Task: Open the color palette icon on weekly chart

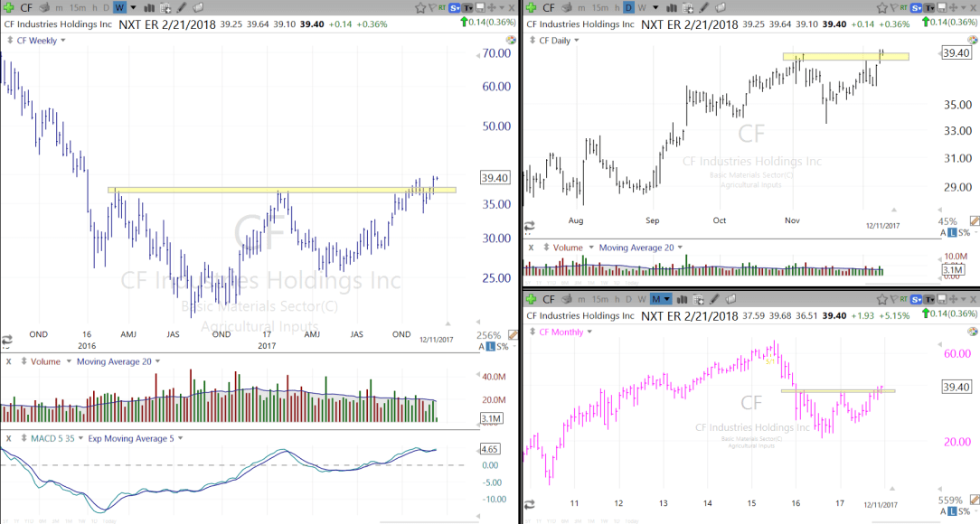Action: [x=511, y=41]
